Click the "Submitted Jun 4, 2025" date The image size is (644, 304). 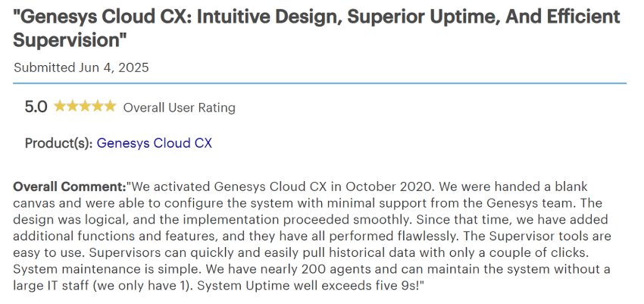click(x=81, y=67)
